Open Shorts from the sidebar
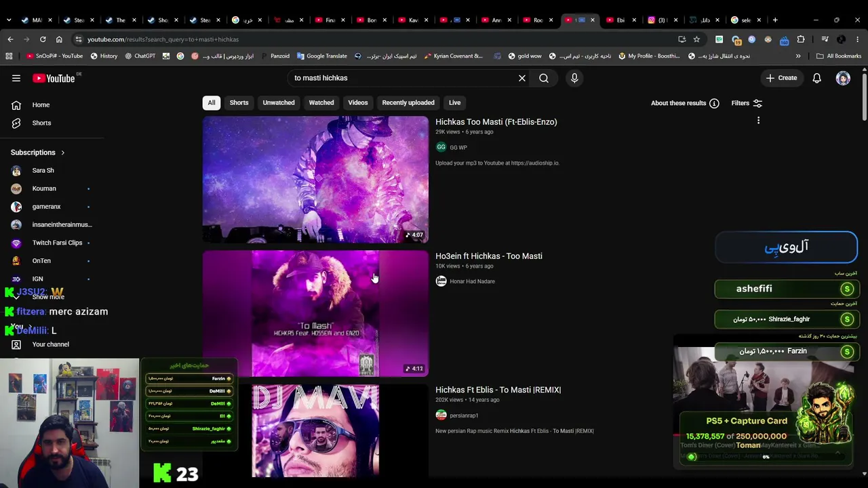The width and height of the screenshot is (868, 488). point(53,123)
